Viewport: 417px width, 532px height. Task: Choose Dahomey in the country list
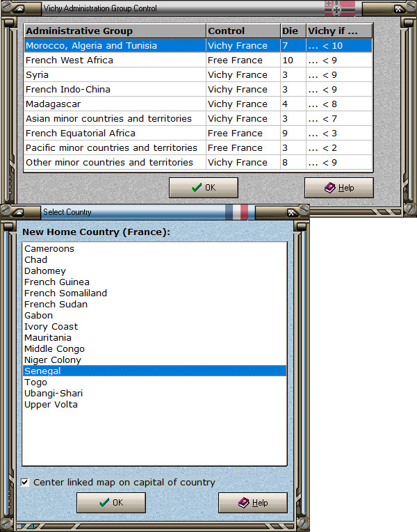(x=154, y=271)
